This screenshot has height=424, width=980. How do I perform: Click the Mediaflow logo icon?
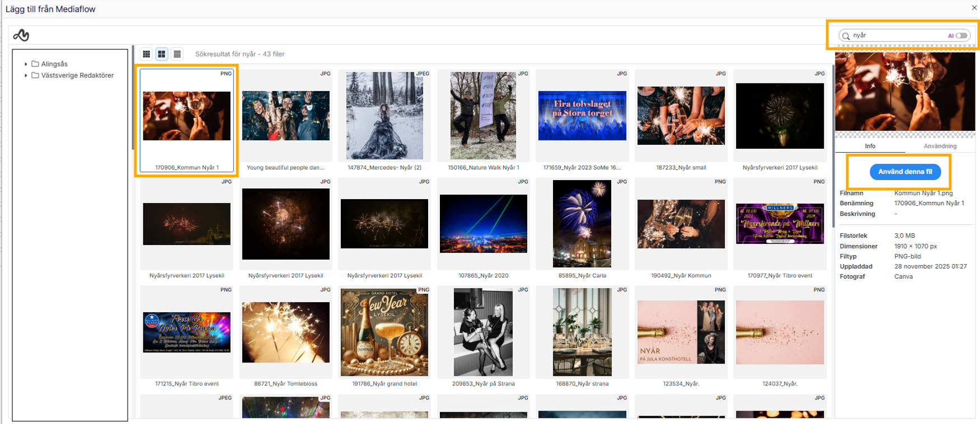21,35
